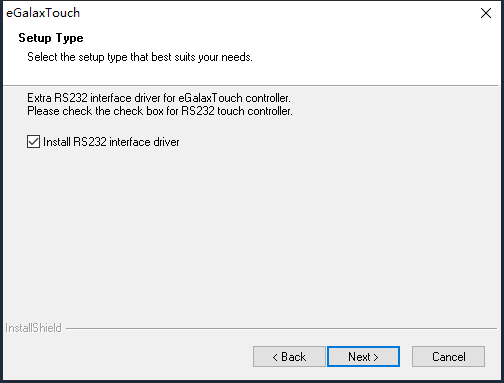The image size is (504, 383).
Task: Close the eGalaxTouch setup dialog
Action: pos(486,13)
